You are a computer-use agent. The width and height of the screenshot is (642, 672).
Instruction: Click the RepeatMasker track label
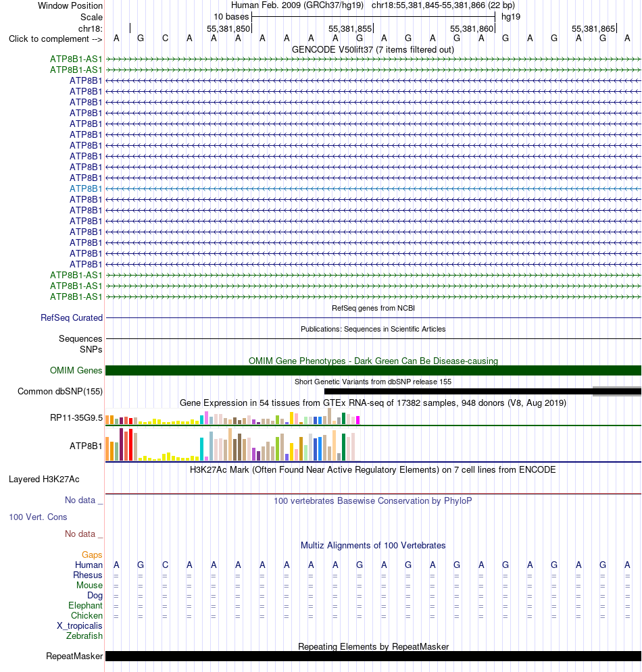[74, 656]
